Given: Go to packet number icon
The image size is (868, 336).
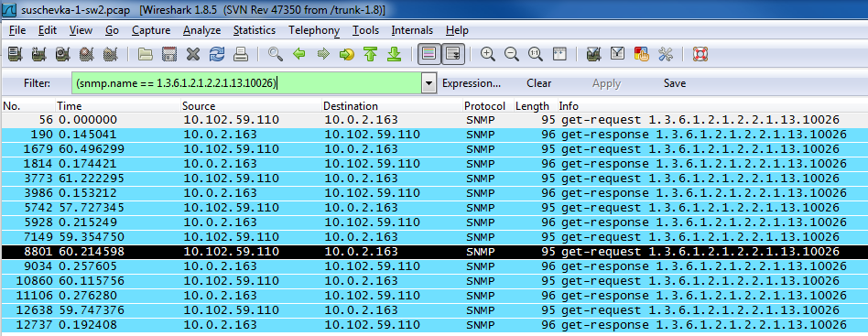Looking at the screenshot, I should point(346,54).
